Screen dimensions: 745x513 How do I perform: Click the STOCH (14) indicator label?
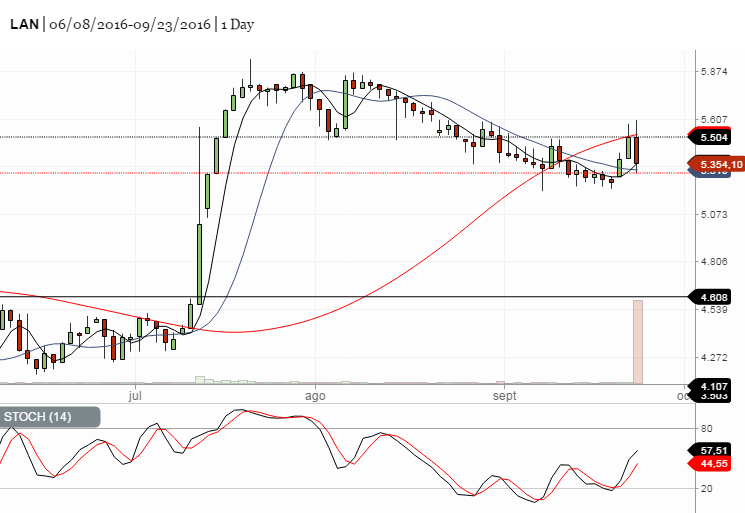click(49, 417)
